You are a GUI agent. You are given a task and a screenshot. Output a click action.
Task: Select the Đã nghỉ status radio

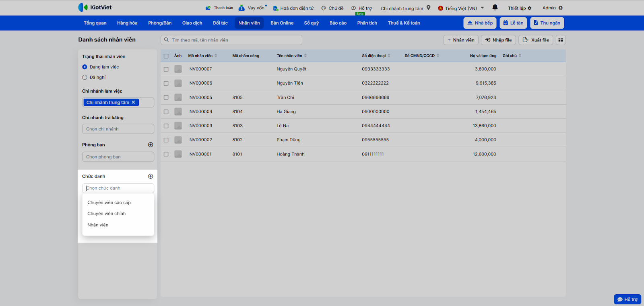pyautogui.click(x=85, y=77)
